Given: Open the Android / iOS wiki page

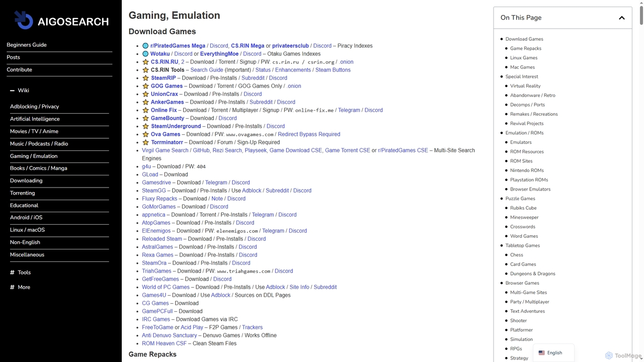Looking at the screenshot, I should click(x=26, y=218).
